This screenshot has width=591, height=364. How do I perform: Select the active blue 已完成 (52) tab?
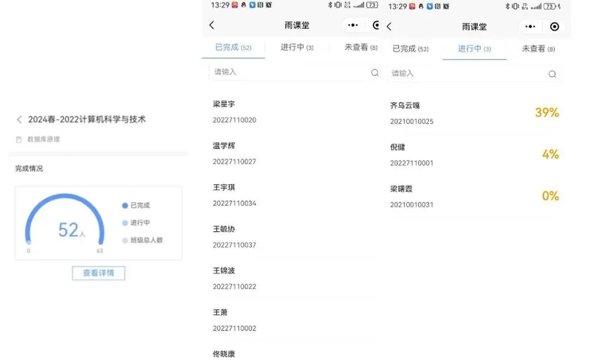(x=233, y=48)
